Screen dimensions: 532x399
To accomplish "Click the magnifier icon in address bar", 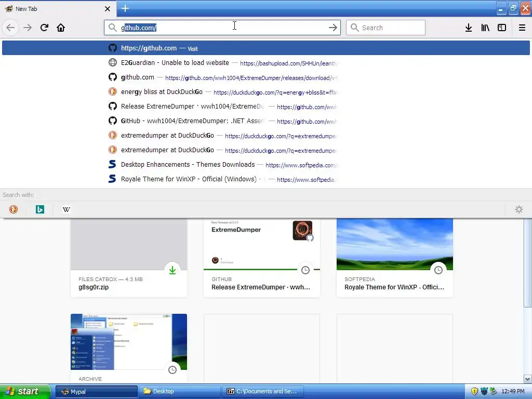I will (113, 28).
